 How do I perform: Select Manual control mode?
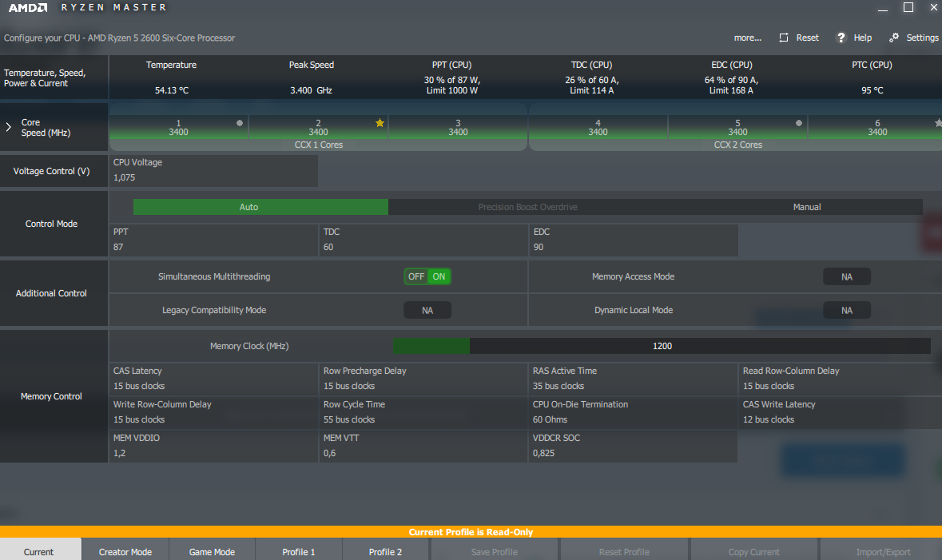pos(807,207)
